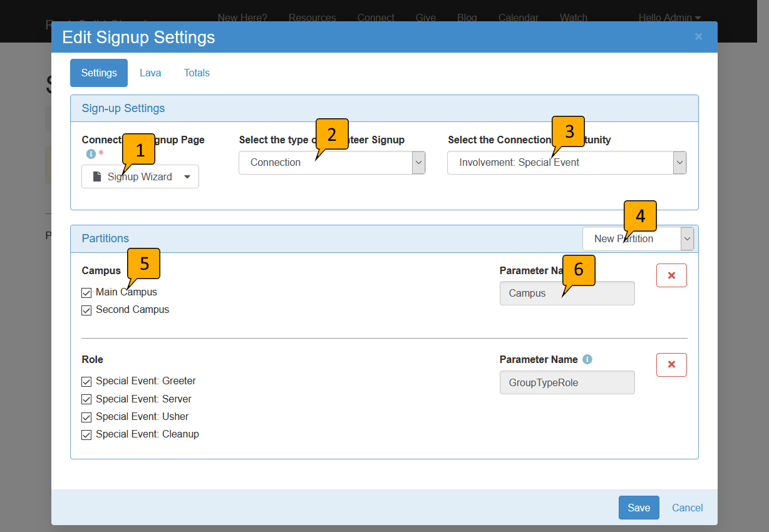This screenshot has width=769, height=532.
Task: Open the Signup Wizard page picker
Action: click(x=187, y=176)
